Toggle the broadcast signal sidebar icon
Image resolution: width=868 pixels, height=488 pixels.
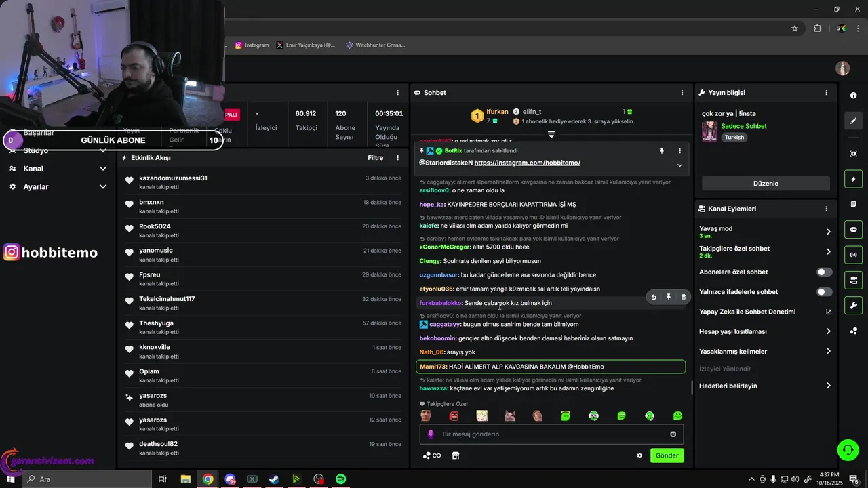[853, 255]
